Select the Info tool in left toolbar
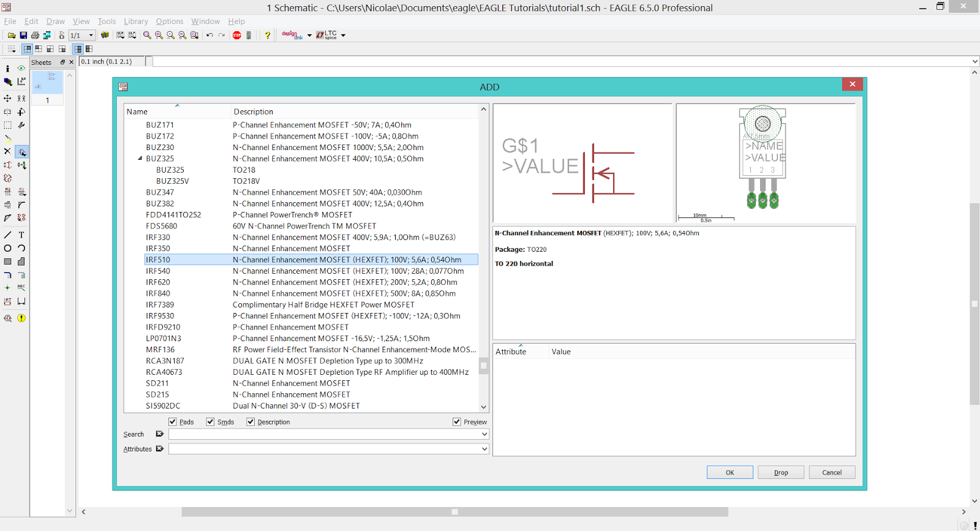The height and width of the screenshot is (531, 980). [x=7, y=69]
